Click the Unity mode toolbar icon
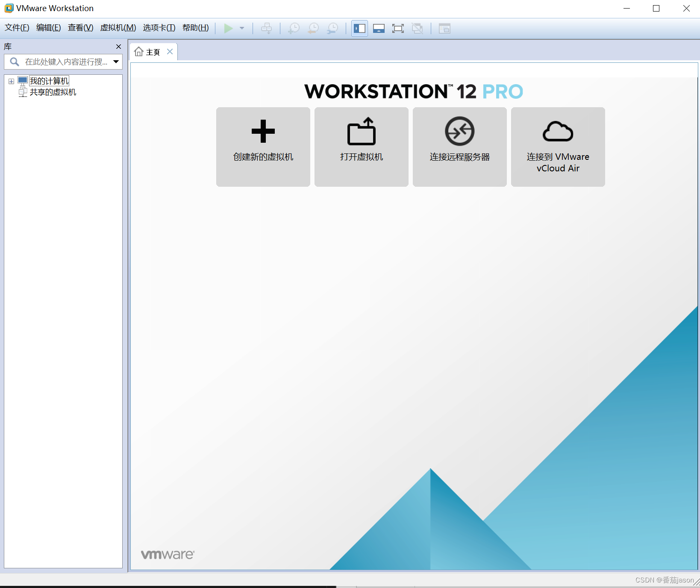Screen dimensions: 700x588 417,28
